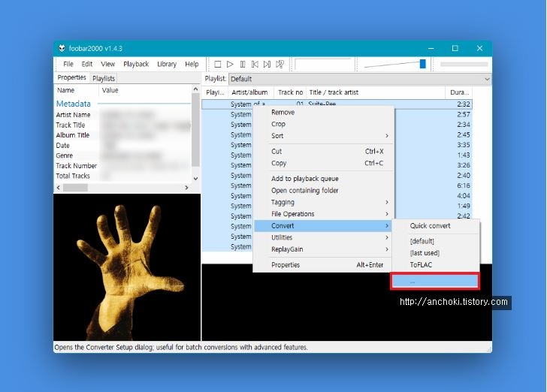Expand the ReplayGain submenu
The width and height of the screenshot is (547, 392).
[323, 249]
